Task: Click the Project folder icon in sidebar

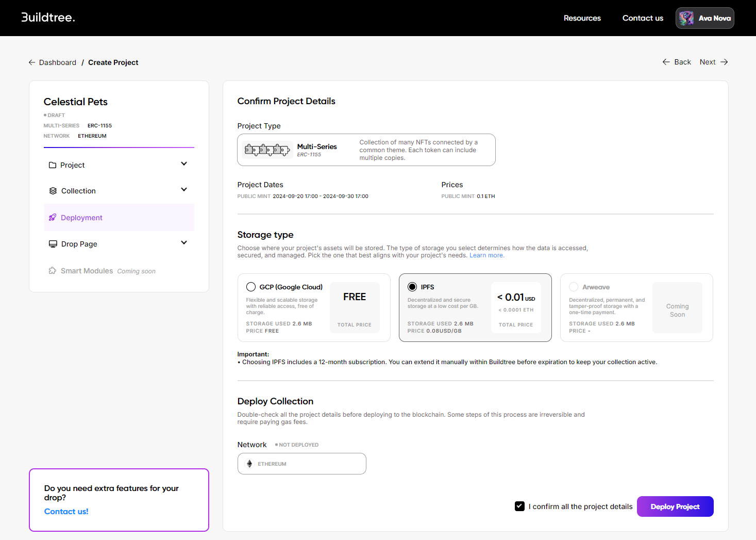Action: pos(53,165)
